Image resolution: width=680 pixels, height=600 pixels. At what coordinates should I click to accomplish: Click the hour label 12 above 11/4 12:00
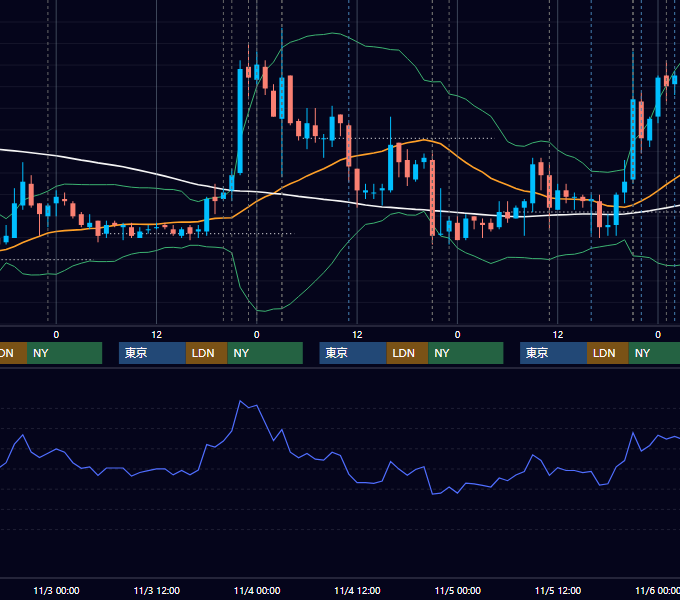(357, 335)
